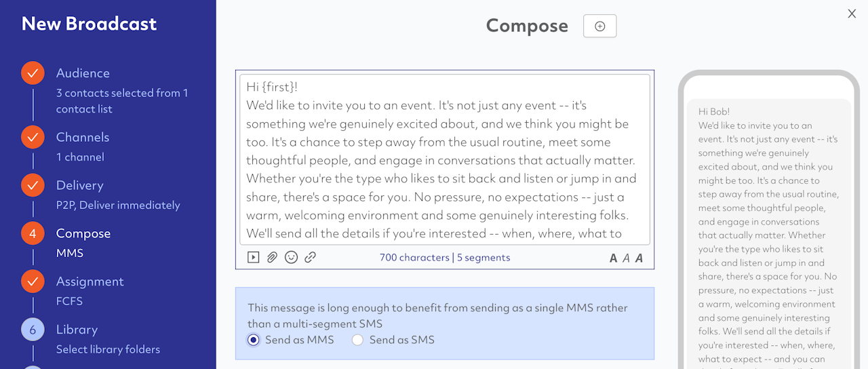Select the Send as SMS option

(x=358, y=340)
